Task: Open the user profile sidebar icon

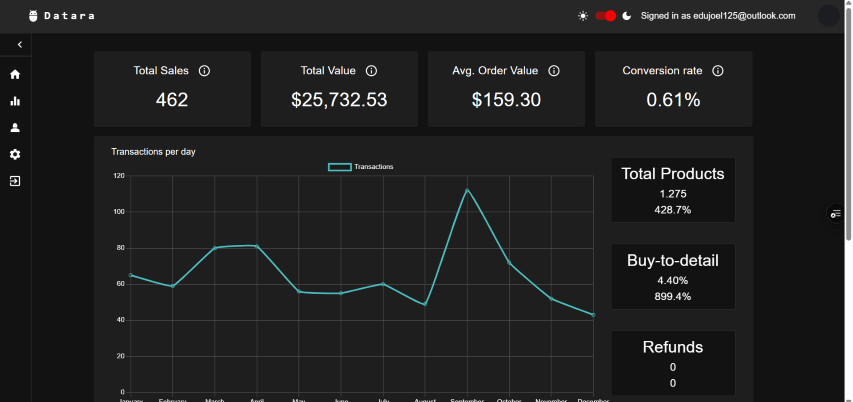Action: tap(15, 128)
